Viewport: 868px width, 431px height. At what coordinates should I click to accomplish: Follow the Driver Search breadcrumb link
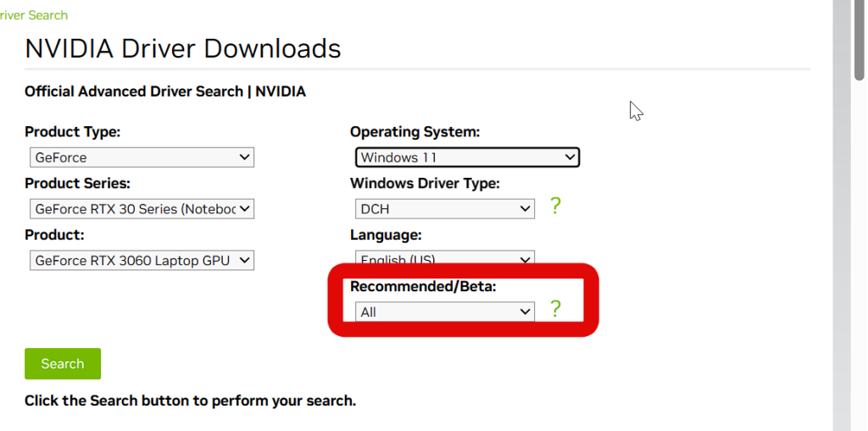point(34,15)
